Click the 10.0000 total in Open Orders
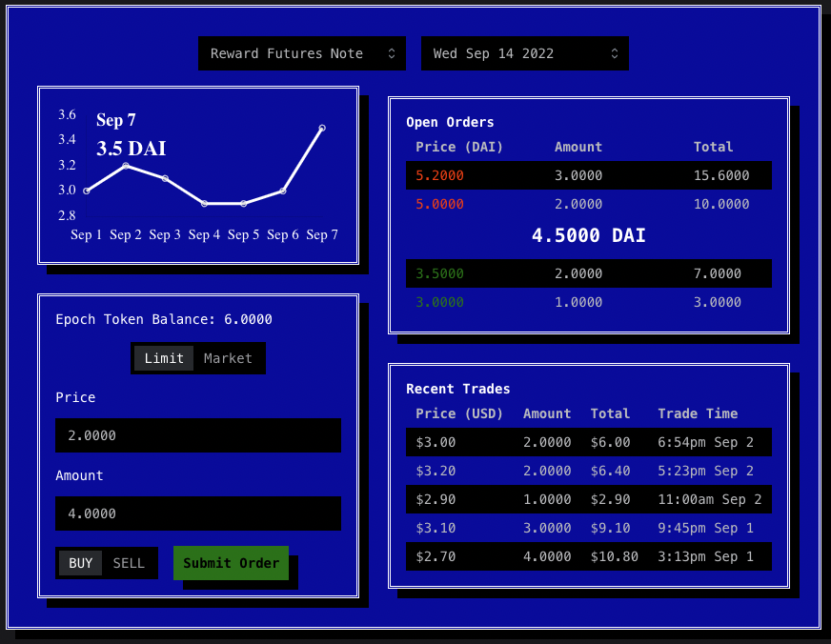Viewport: 831px width, 644px height. (721, 204)
